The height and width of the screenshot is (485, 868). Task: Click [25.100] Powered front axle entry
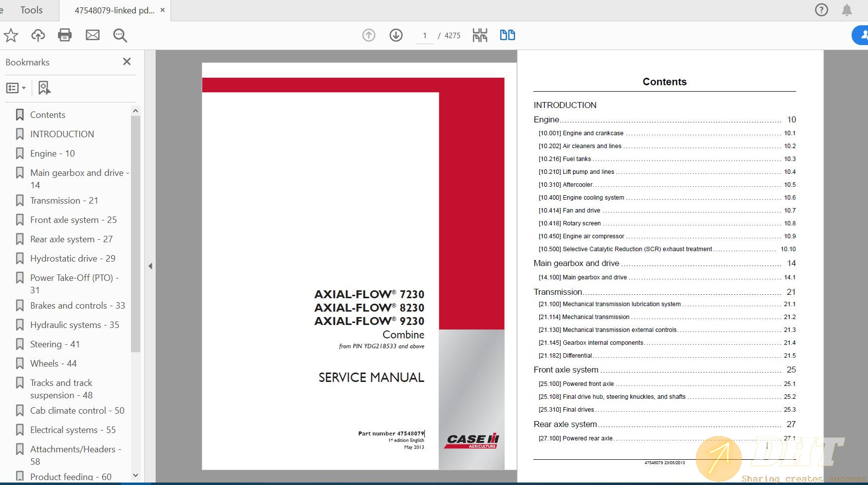click(667, 384)
